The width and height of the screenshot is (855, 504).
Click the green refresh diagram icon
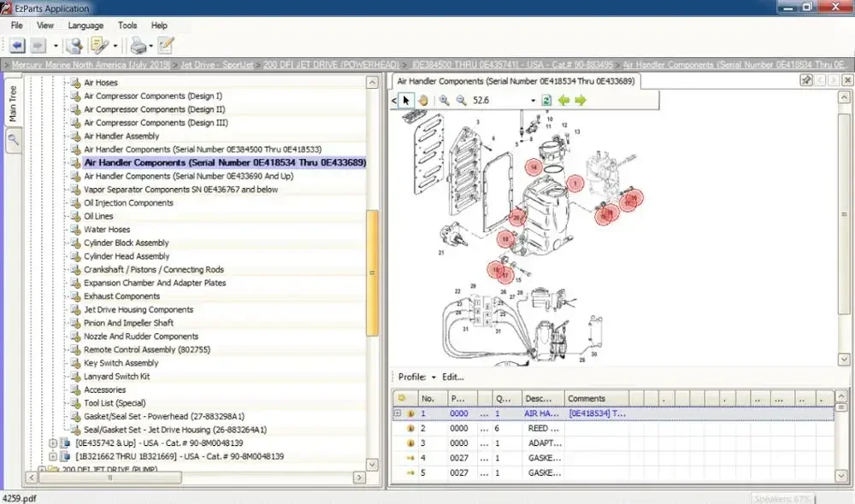point(546,101)
